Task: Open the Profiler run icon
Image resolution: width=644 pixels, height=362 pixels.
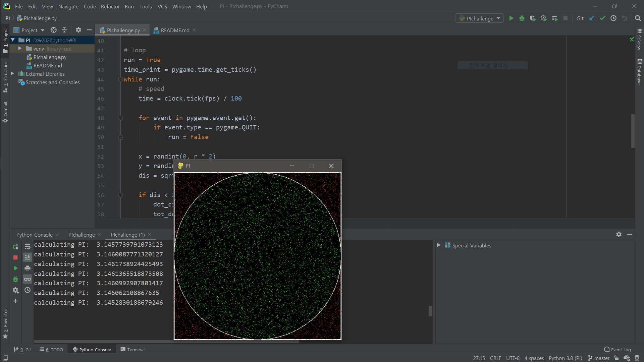Action: coord(544,18)
